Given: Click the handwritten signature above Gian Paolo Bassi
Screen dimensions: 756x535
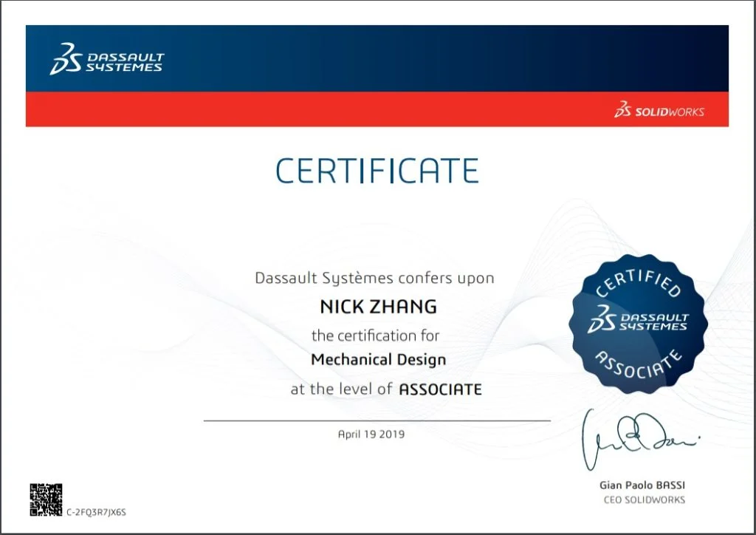Looking at the screenshot, I should point(636,439).
